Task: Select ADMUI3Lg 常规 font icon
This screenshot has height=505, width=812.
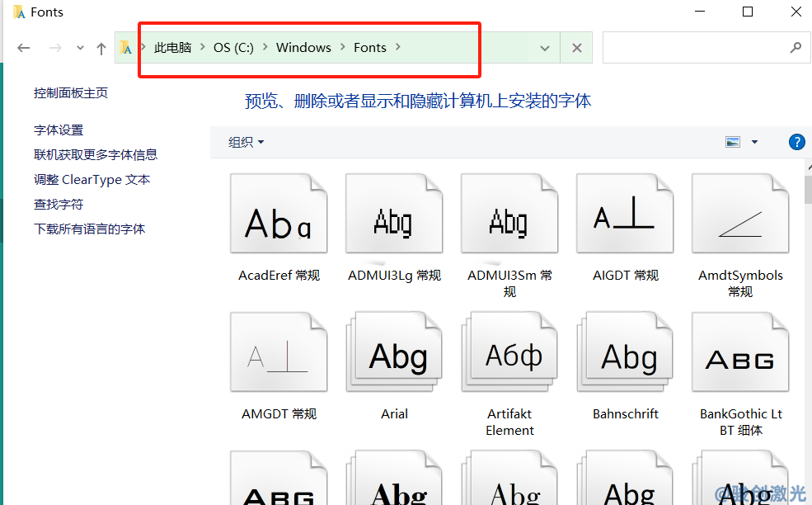Action: [394, 213]
